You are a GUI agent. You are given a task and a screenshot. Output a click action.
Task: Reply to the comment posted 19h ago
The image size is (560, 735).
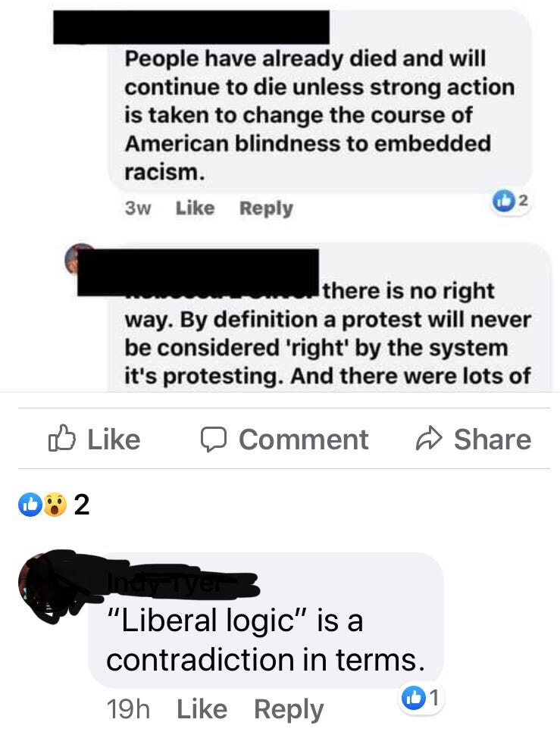click(x=289, y=710)
